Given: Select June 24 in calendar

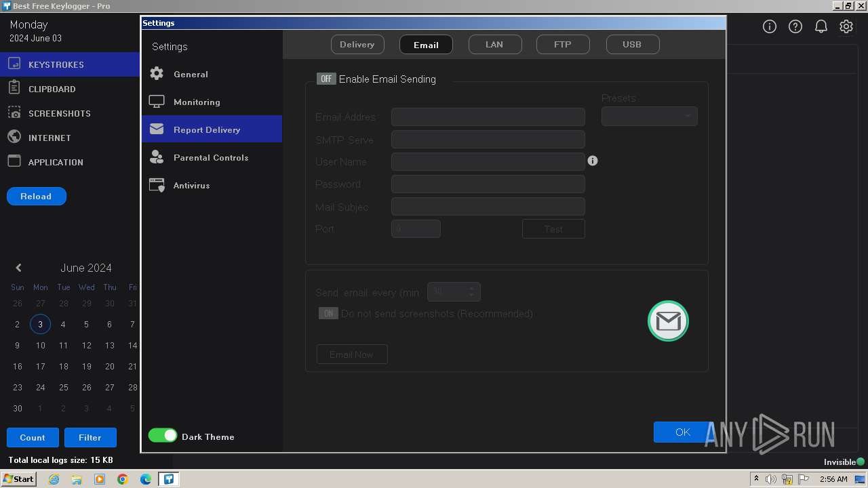Looking at the screenshot, I should click(40, 387).
